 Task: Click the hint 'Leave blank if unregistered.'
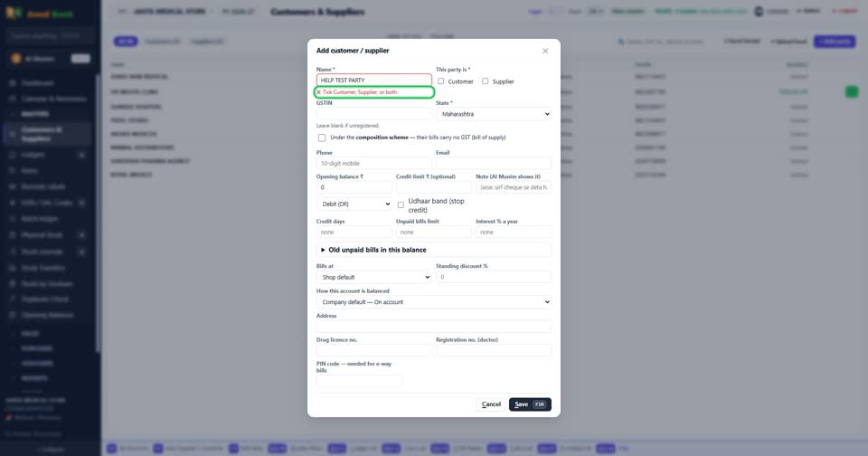(347, 126)
